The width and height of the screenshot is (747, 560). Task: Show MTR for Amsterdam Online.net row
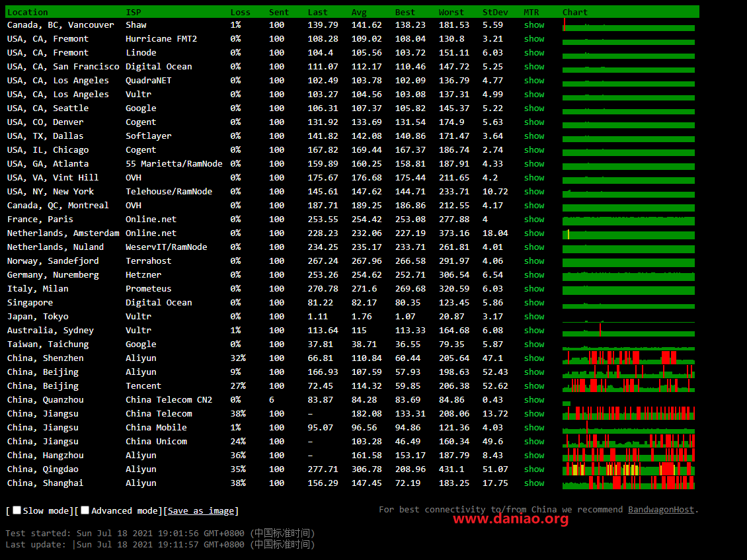534,233
